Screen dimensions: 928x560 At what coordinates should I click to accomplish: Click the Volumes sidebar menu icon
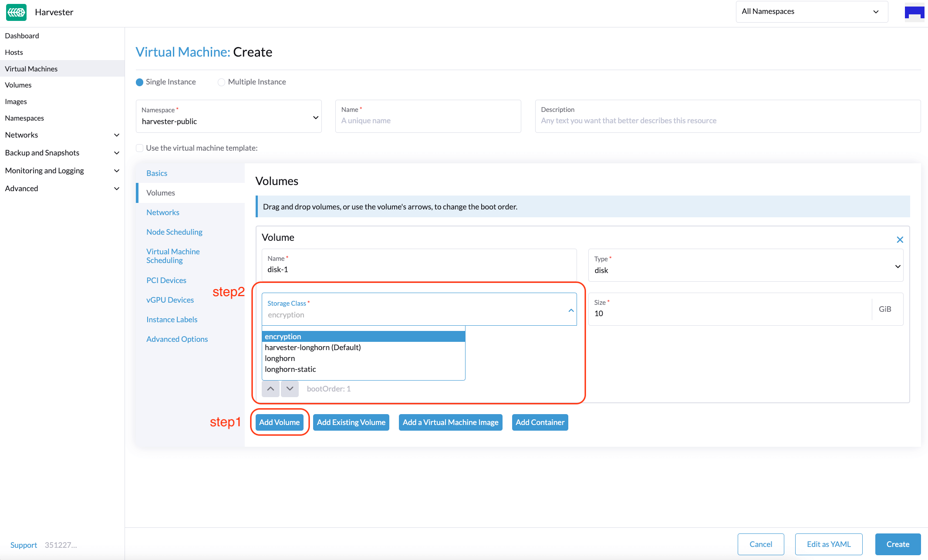coord(18,85)
